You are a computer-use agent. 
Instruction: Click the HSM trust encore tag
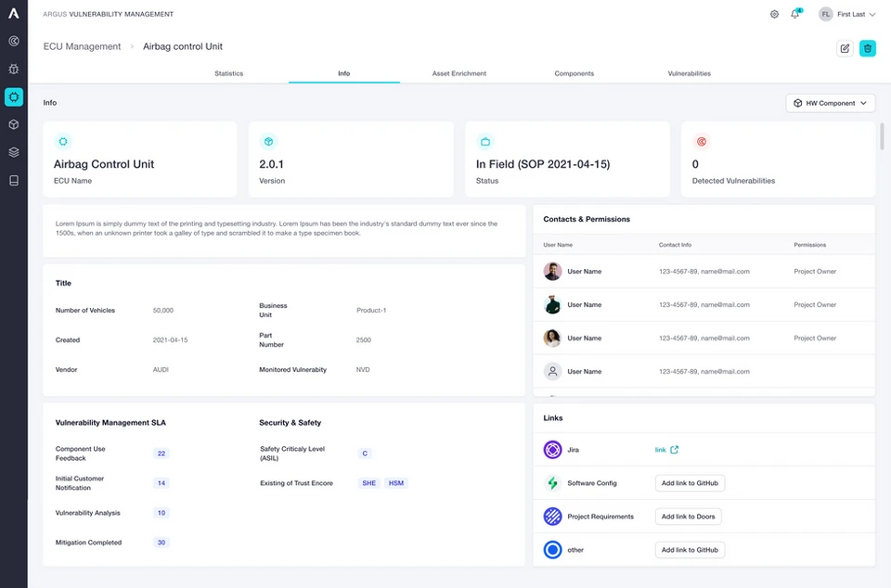[396, 483]
